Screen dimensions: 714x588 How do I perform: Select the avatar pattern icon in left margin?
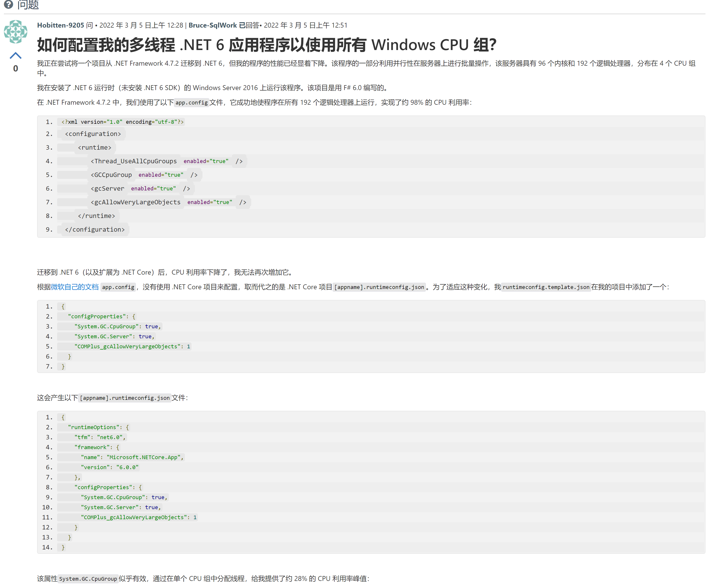[15, 31]
